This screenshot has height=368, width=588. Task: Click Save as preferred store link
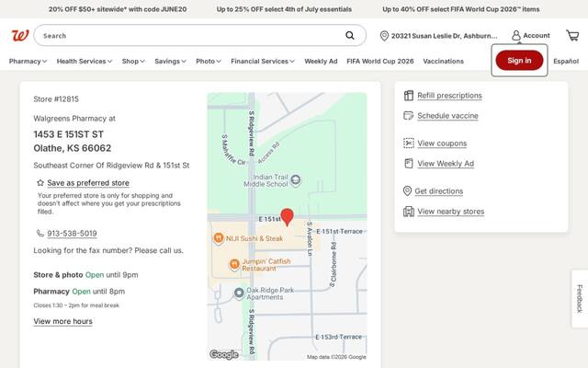tap(88, 183)
